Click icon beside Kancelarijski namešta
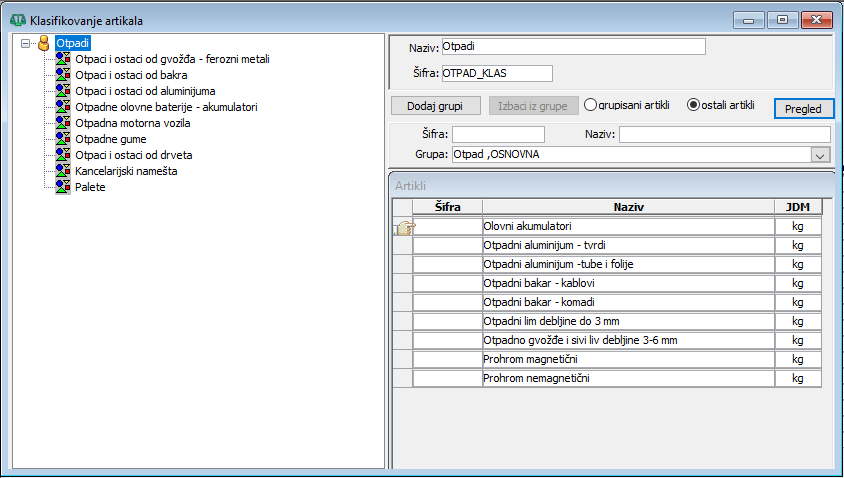This screenshot has width=844, height=478. click(x=62, y=171)
